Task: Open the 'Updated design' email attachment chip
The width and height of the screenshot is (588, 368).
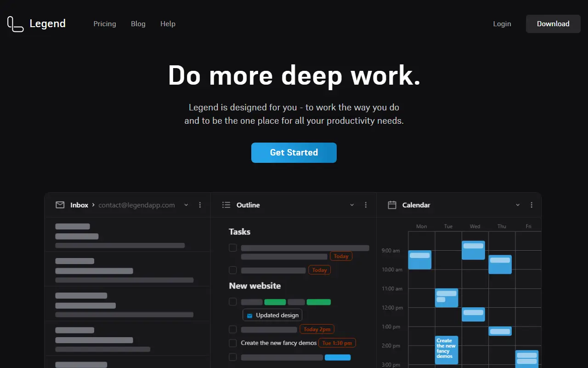Action: [272, 315]
